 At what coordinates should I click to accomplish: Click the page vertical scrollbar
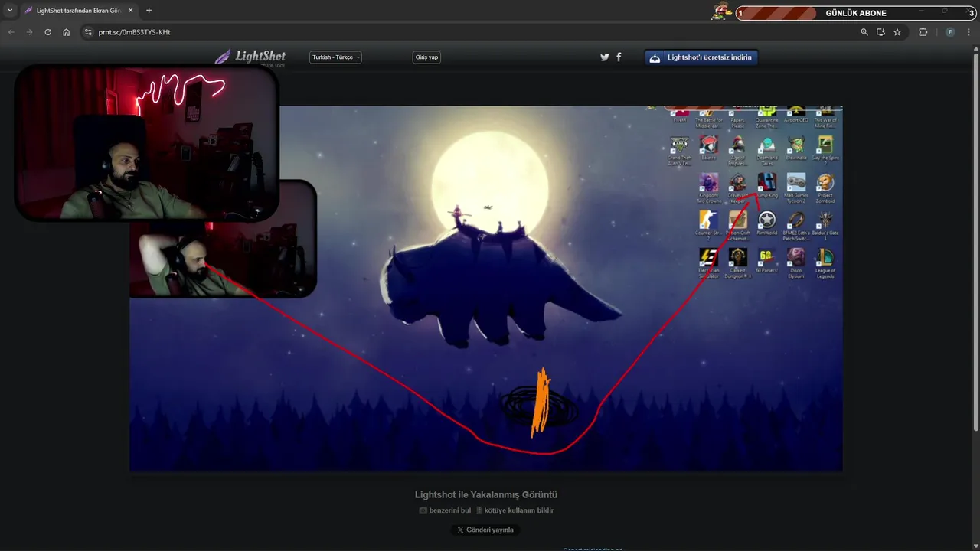point(975,241)
